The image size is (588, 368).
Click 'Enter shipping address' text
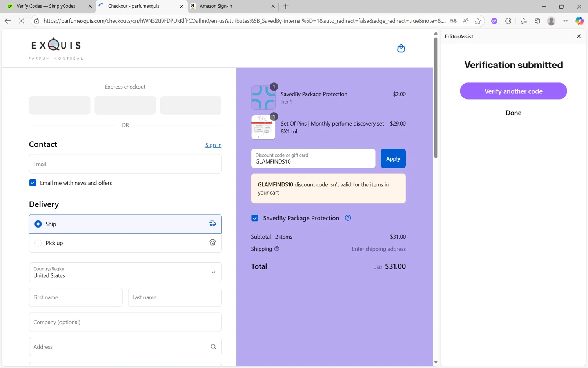pos(379,249)
